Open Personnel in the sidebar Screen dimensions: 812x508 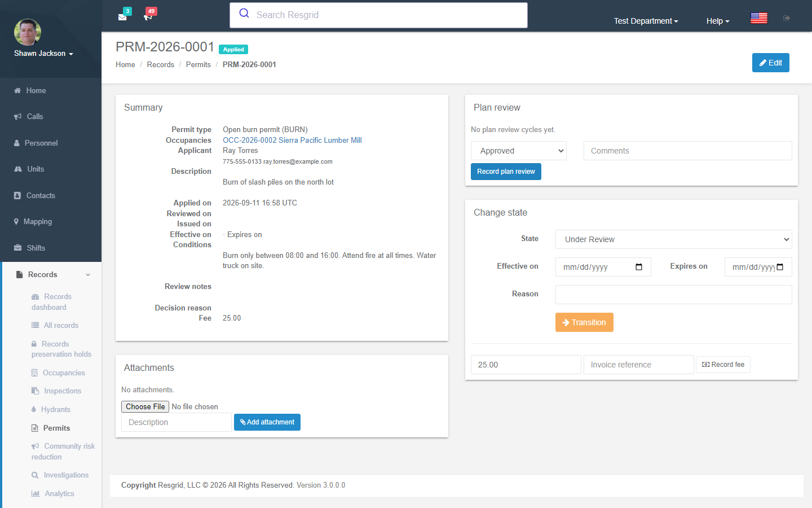[x=41, y=143]
